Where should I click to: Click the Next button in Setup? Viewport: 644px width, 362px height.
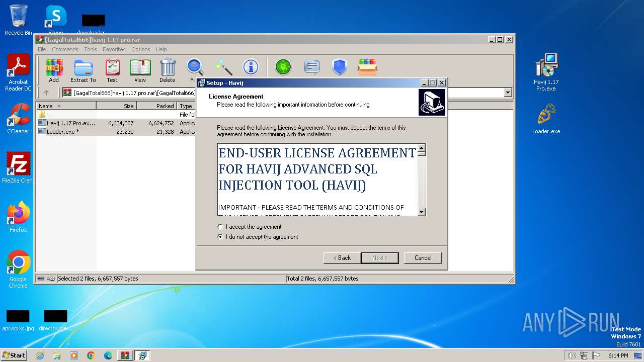[380, 258]
